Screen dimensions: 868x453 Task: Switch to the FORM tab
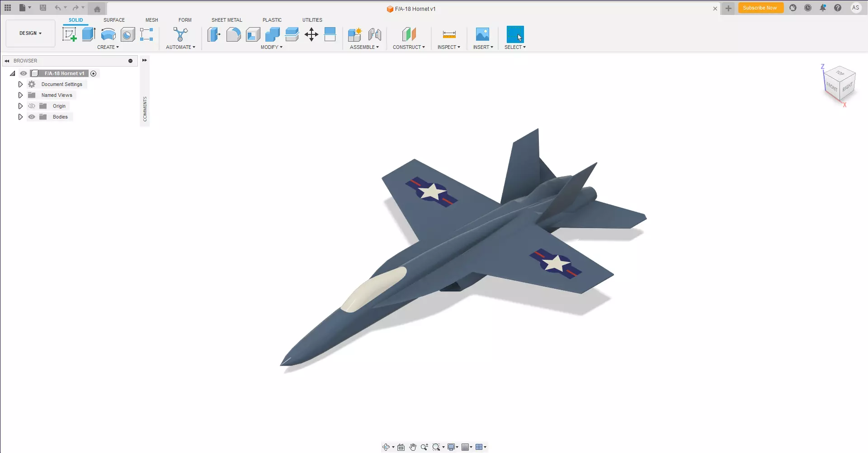pos(185,20)
